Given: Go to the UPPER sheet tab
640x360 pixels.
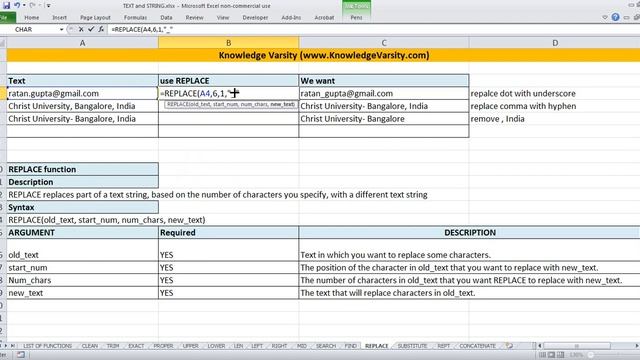Looking at the screenshot, I should pyautogui.click(x=190, y=346).
